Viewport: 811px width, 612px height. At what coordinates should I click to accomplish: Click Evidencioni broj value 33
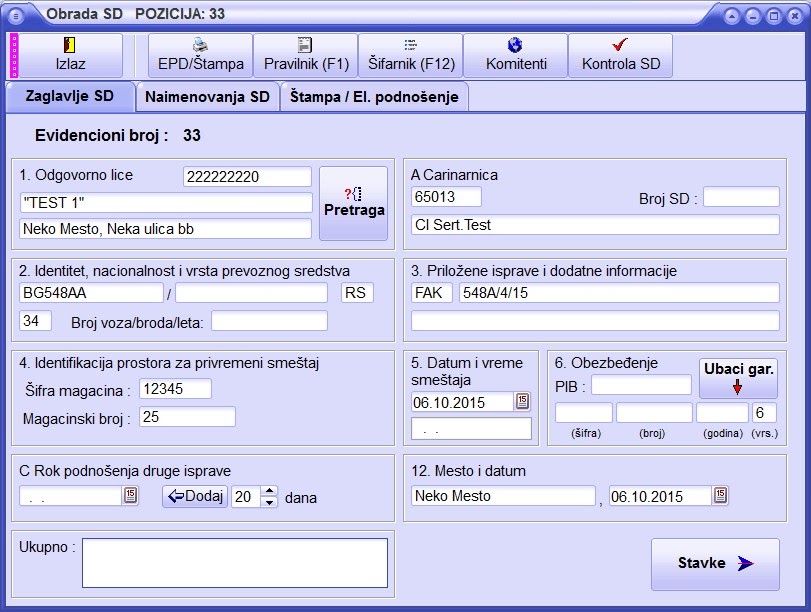pyautogui.click(x=192, y=136)
